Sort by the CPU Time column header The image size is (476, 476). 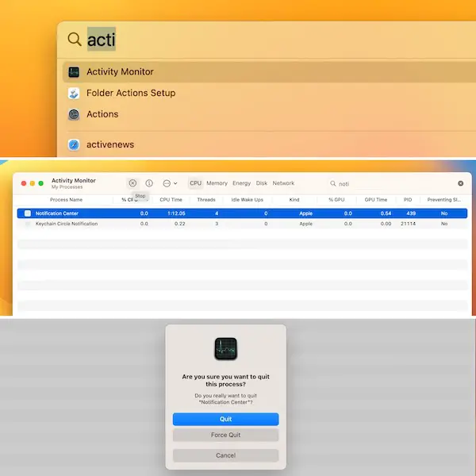click(171, 200)
